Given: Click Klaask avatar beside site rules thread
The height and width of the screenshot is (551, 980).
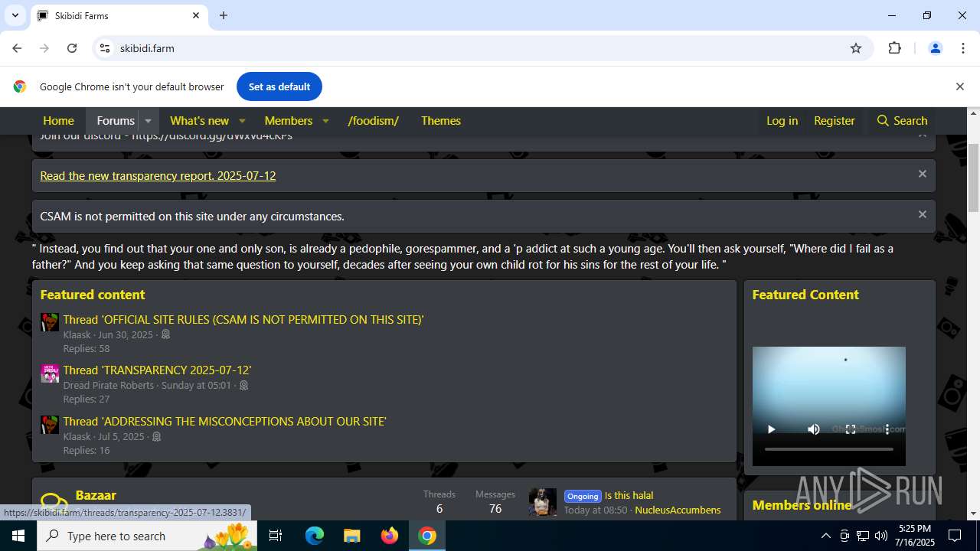Looking at the screenshot, I should coord(50,322).
